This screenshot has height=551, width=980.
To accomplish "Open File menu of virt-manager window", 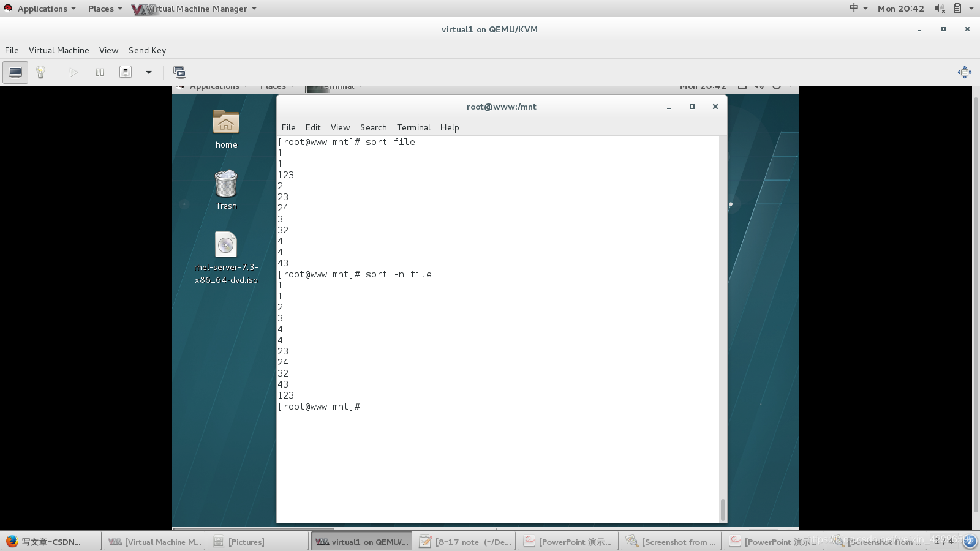I will [x=12, y=50].
